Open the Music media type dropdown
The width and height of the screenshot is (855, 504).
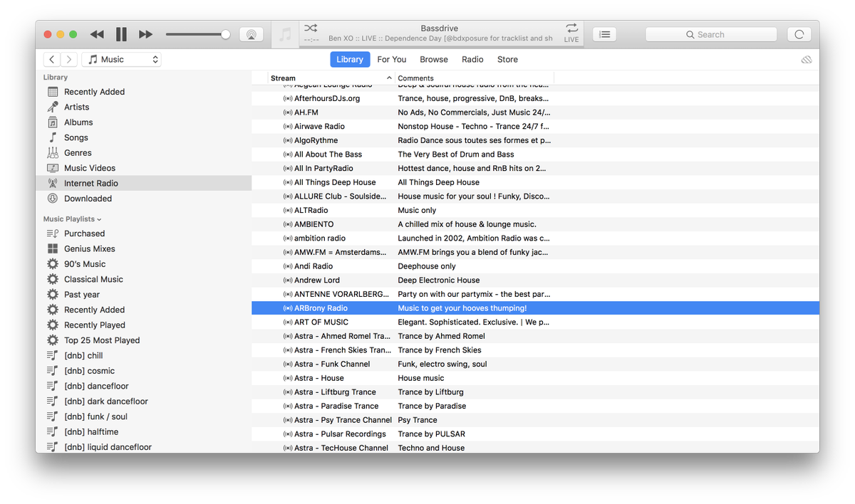(x=121, y=60)
